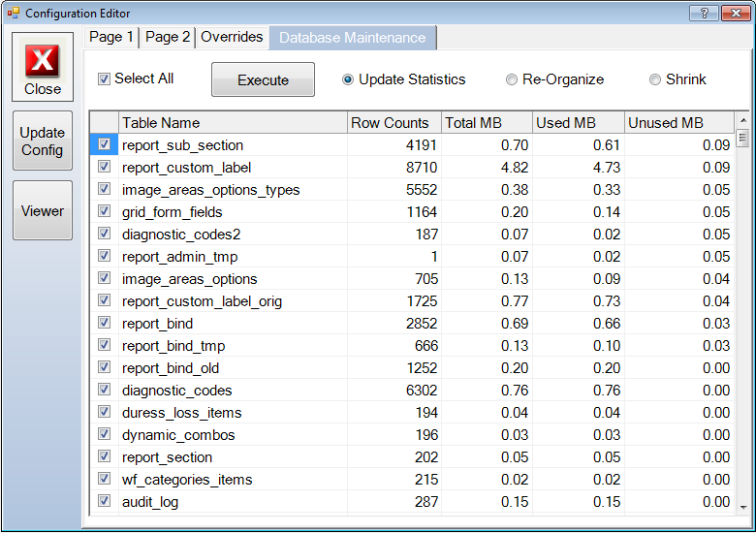The image size is (756, 533).
Task: Uncheck the grid_form_fields row checkbox
Action: [x=104, y=211]
